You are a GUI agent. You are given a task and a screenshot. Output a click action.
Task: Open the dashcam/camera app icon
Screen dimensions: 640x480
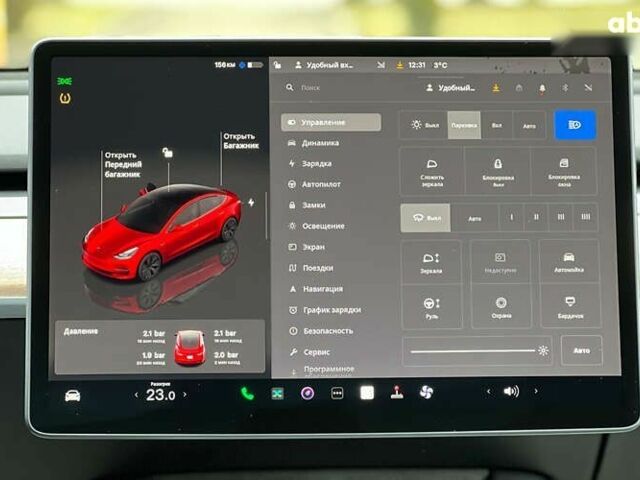click(x=307, y=393)
